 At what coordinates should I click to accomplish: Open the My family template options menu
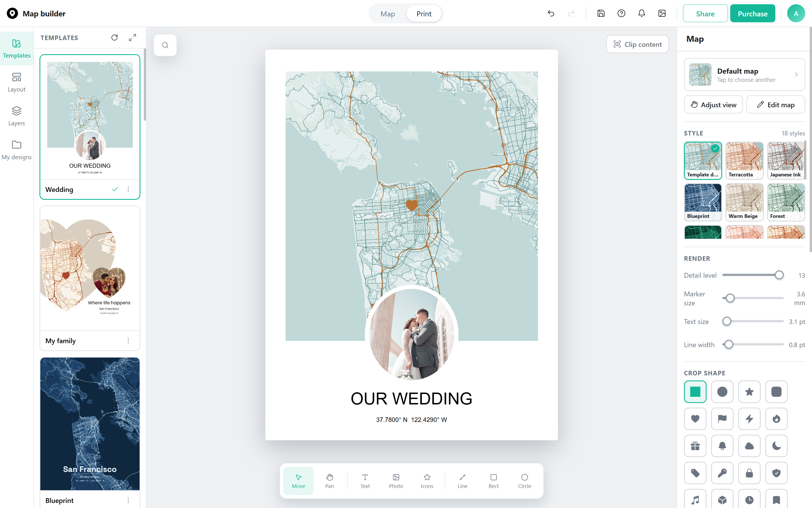point(128,341)
